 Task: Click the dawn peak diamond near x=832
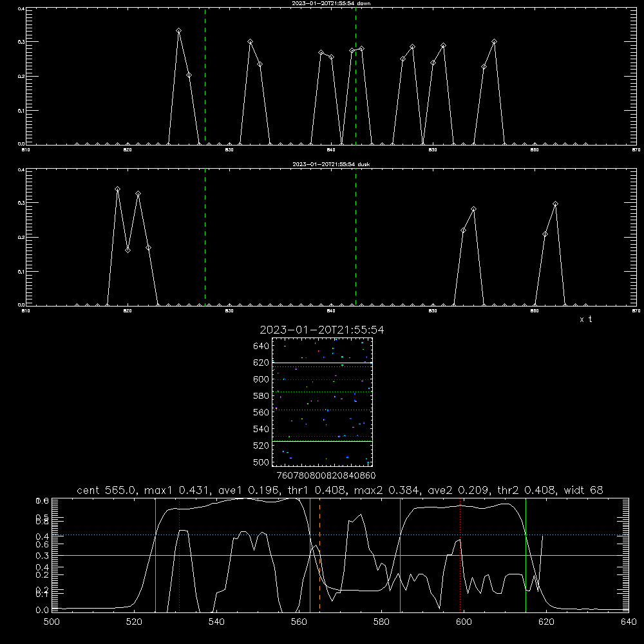coord(250,42)
